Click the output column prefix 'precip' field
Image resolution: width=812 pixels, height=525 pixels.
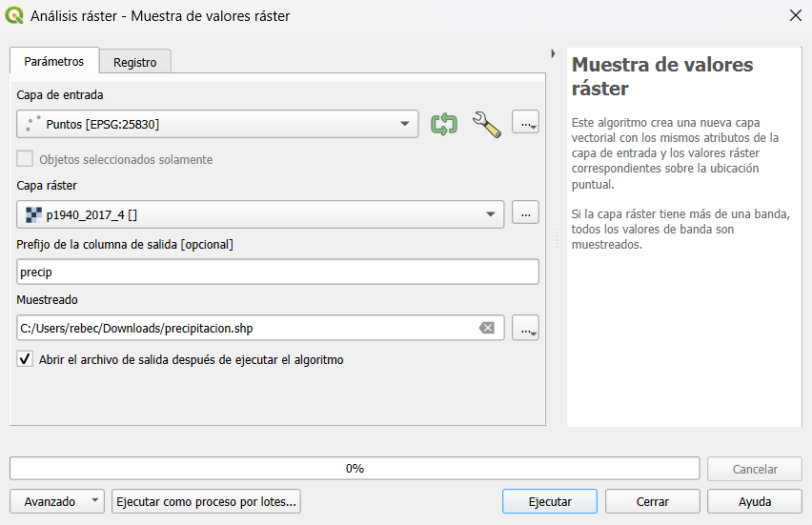click(x=277, y=272)
